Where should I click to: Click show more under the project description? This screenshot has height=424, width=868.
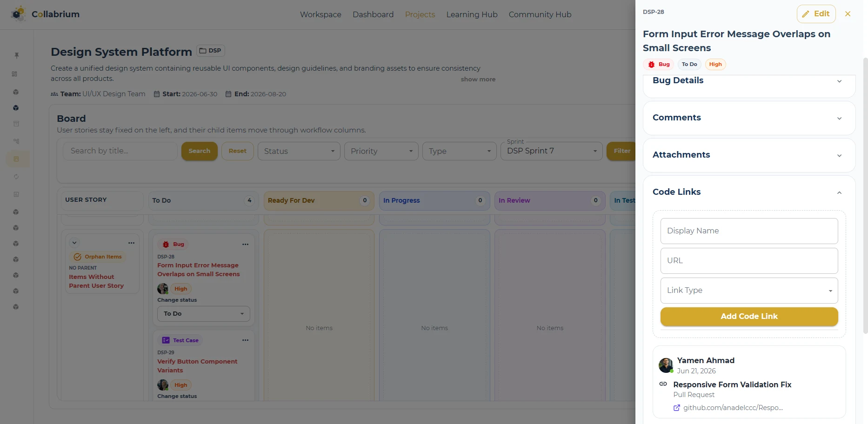pyautogui.click(x=478, y=79)
